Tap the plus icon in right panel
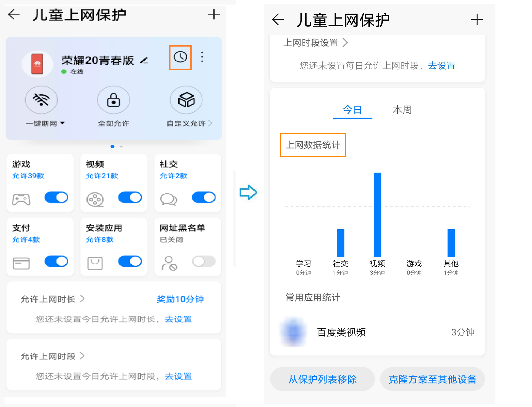Viewport: 532px width, 407px height. click(x=477, y=20)
